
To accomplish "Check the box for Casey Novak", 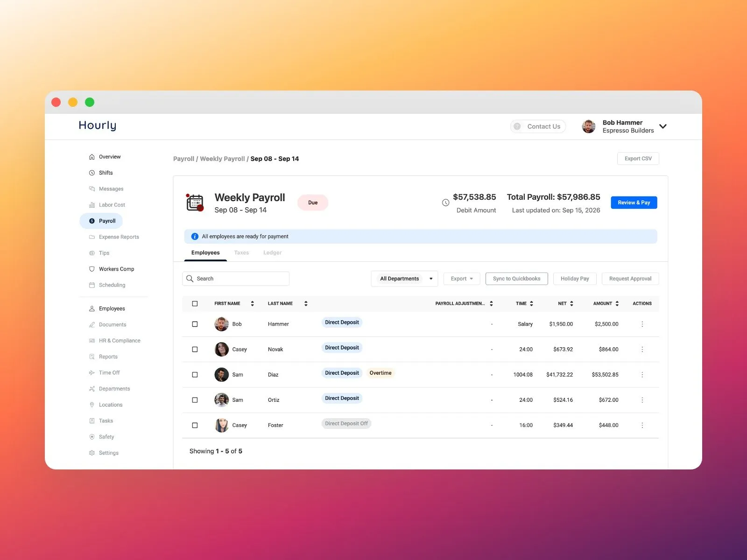I will click(195, 350).
